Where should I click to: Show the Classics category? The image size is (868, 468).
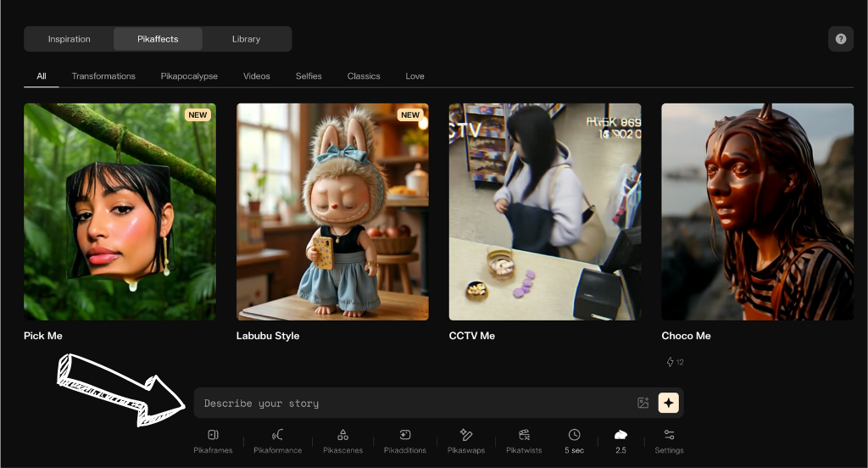pos(364,75)
